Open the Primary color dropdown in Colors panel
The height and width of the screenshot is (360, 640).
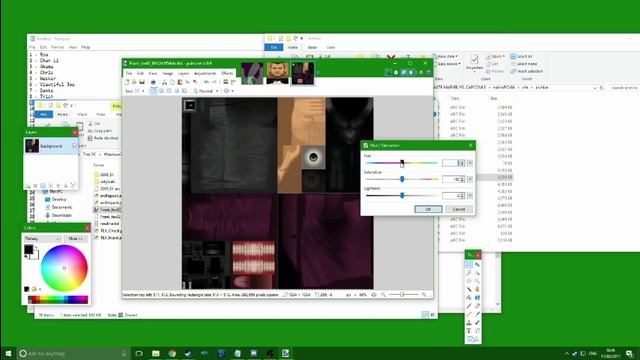[42, 238]
